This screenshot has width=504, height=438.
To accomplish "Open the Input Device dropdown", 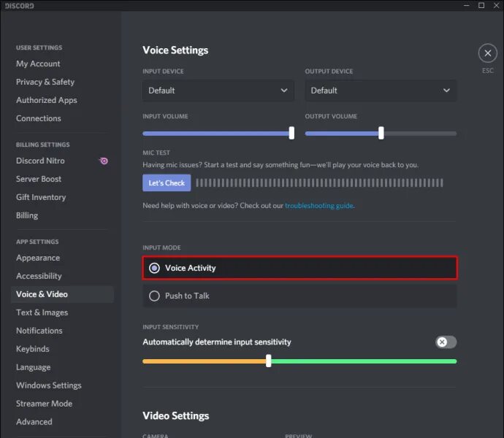I will coord(218,91).
